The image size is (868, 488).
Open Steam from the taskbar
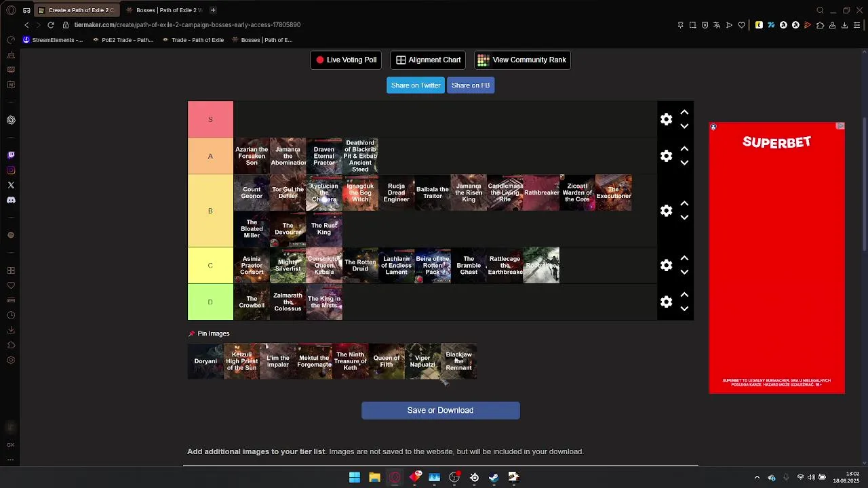(x=494, y=477)
